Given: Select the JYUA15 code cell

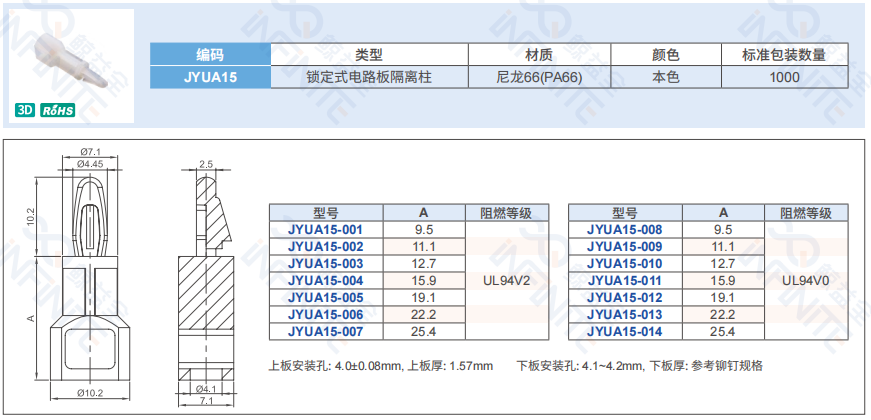Looking at the screenshot, I should [210, 76].
